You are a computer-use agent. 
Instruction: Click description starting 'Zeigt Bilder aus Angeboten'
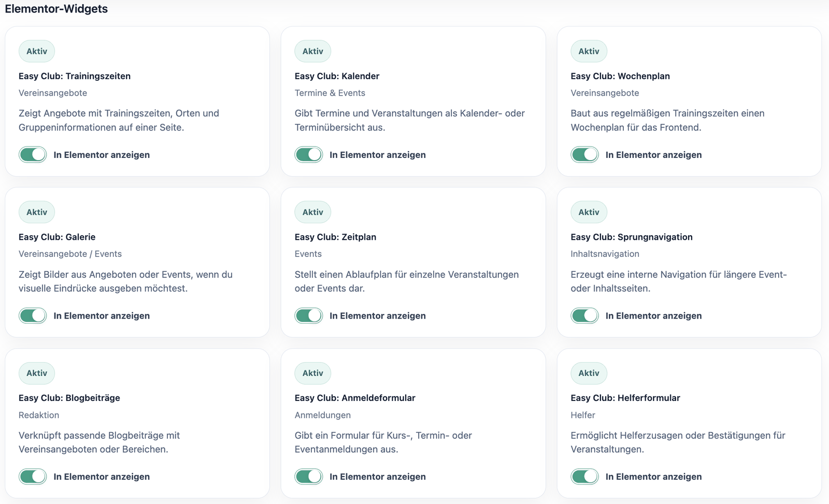125,281
